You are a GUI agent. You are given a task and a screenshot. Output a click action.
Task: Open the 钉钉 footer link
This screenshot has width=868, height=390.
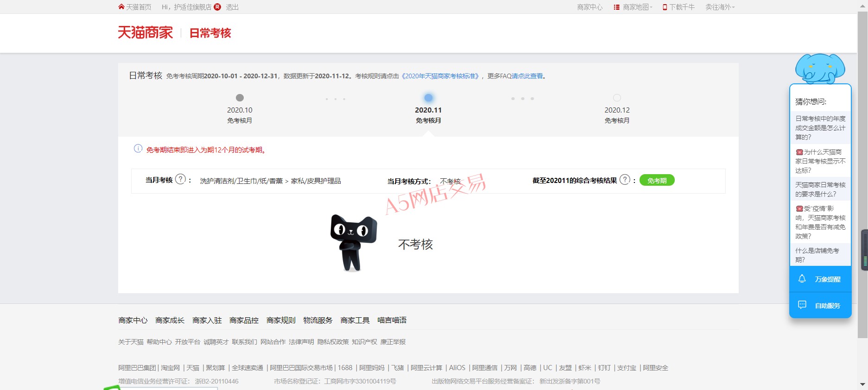(604, 368)
